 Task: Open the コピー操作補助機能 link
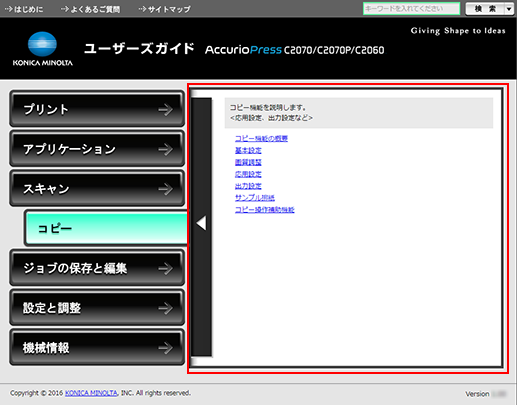click(x=265, y=210)
